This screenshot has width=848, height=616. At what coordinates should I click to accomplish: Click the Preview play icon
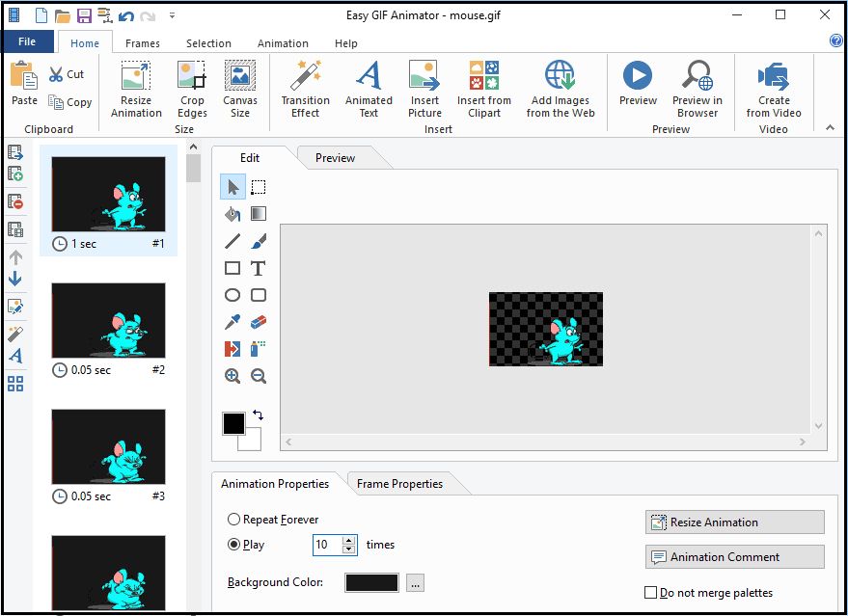pos(638,75)
